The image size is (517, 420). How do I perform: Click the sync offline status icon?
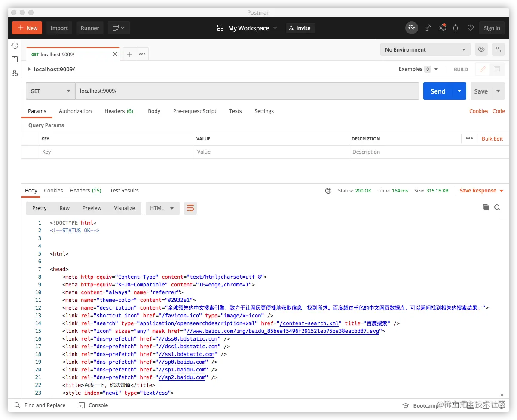pos(411,28)
